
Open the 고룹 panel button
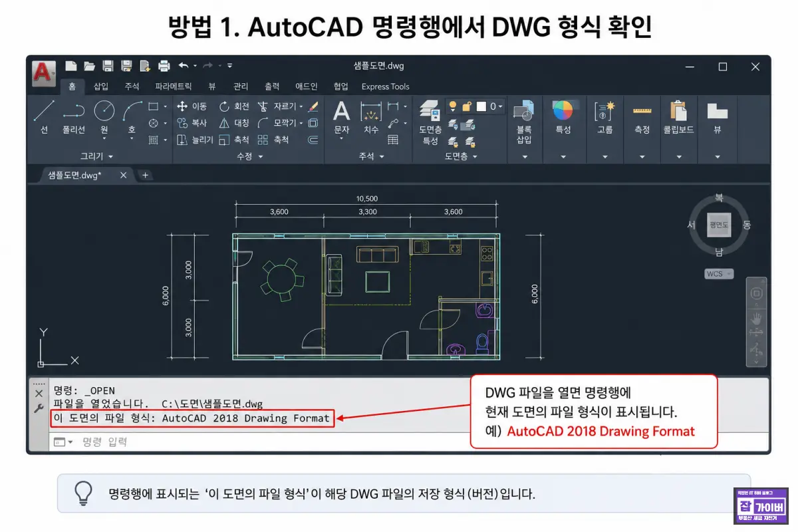(604, 118)
